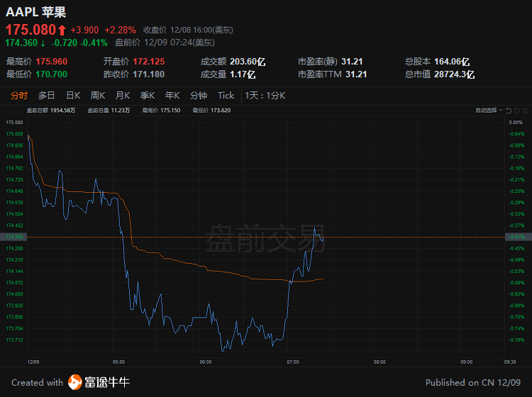The height and width of the screenshot is (397, 532).
Task: Select the 分钟 tab
Action: (199, 96)
